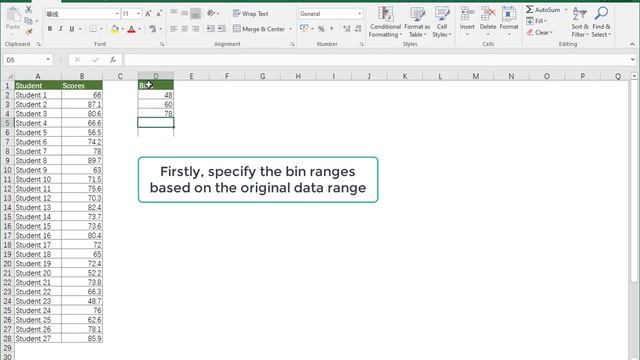
Task: Click the Cut scissors icon
Action: tap(29, 9)
